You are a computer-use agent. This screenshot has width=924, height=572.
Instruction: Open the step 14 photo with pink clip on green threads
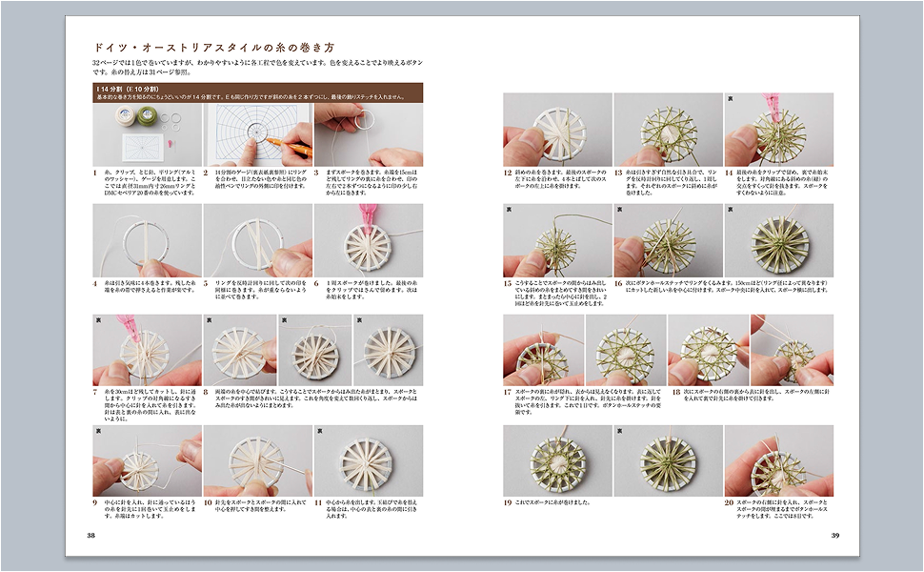[x=779, y=130]
